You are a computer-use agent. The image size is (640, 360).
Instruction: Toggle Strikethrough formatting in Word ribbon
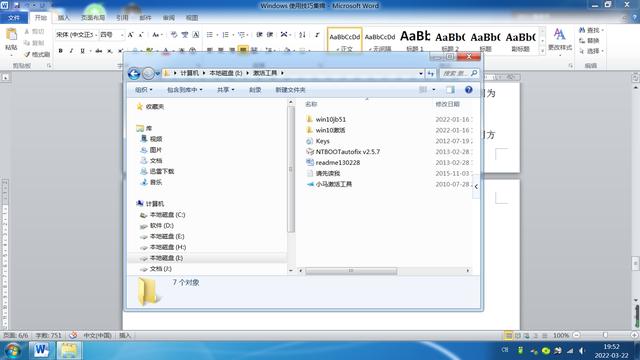[x=99, y=51]
